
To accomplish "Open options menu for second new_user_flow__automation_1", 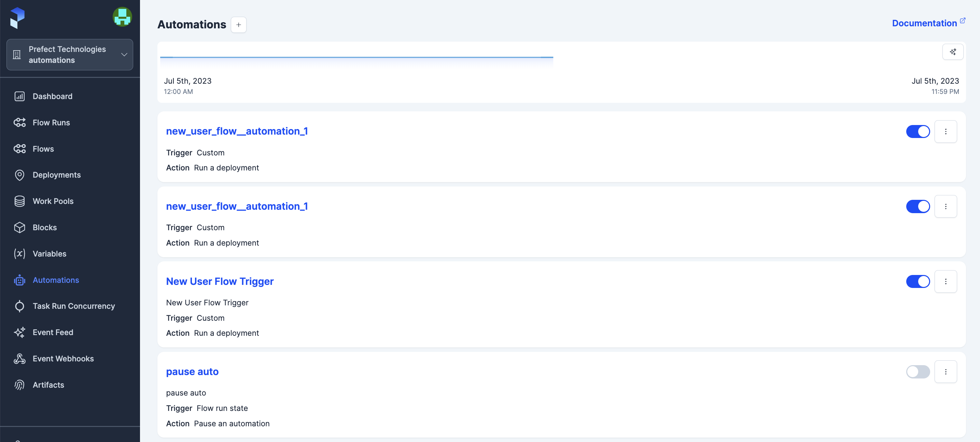I will tap(946, 206).
